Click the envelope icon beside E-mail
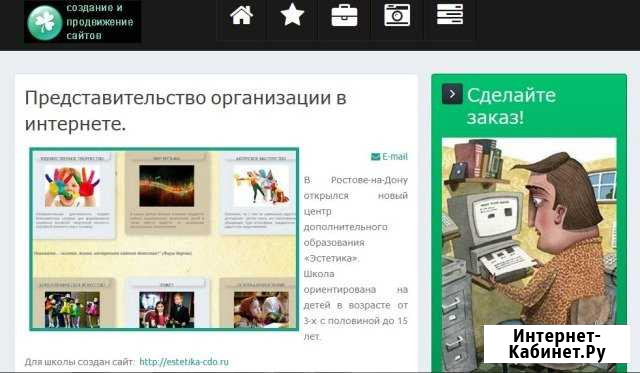The height and width of the screenshot is (373, 640). [376, 157]
